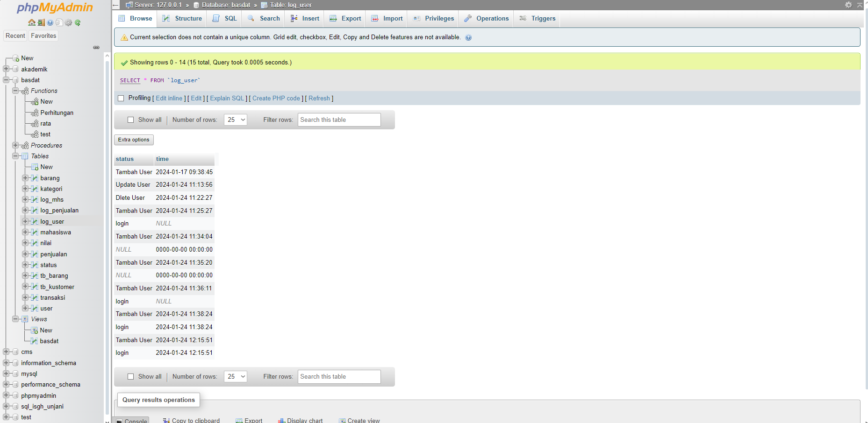Click the help icon in the warning banner
Screen dimensions: 868x423
[468, 38]
